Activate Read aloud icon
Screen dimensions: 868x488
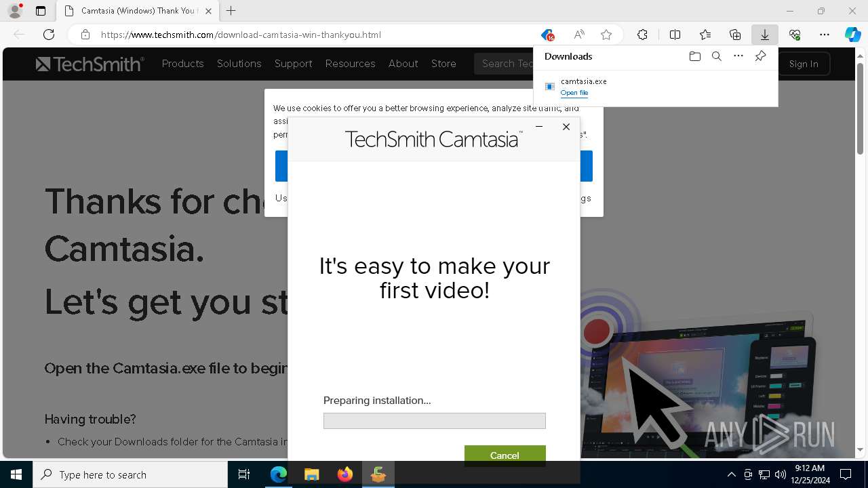click(x=579, y=35)
